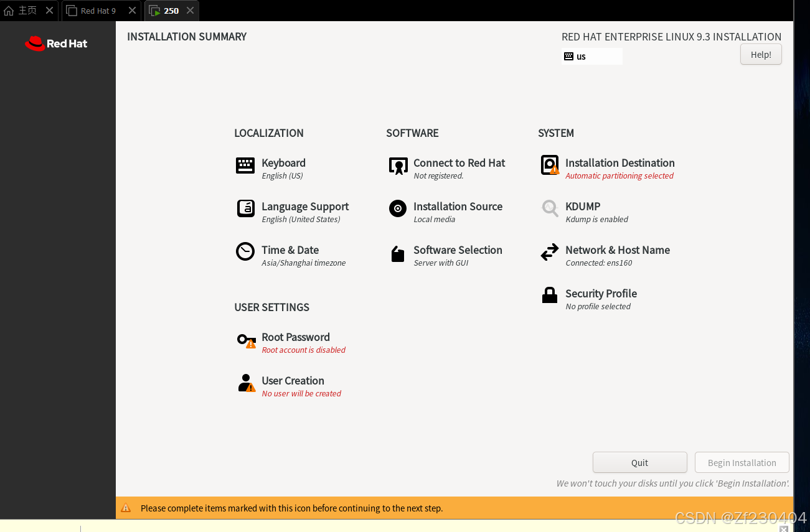Click 'English (United States)' text
The width and height of the screenshot is (810, 532).
tap(301, 220)
